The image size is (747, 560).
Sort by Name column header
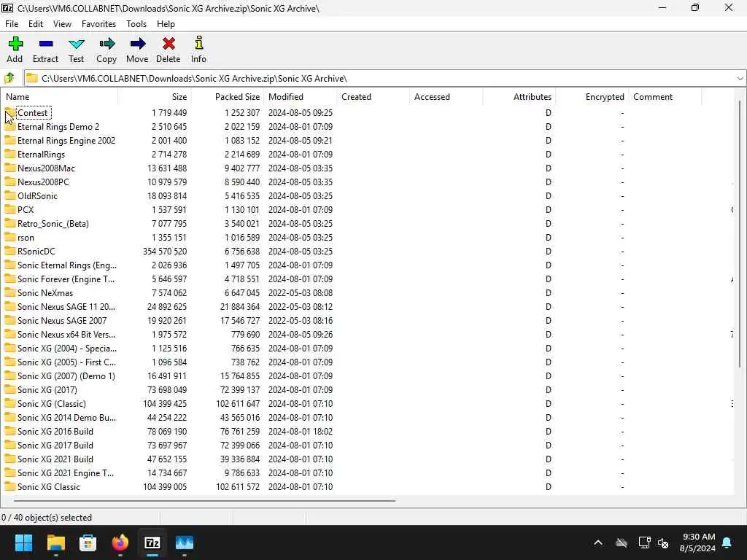point(60,97)
